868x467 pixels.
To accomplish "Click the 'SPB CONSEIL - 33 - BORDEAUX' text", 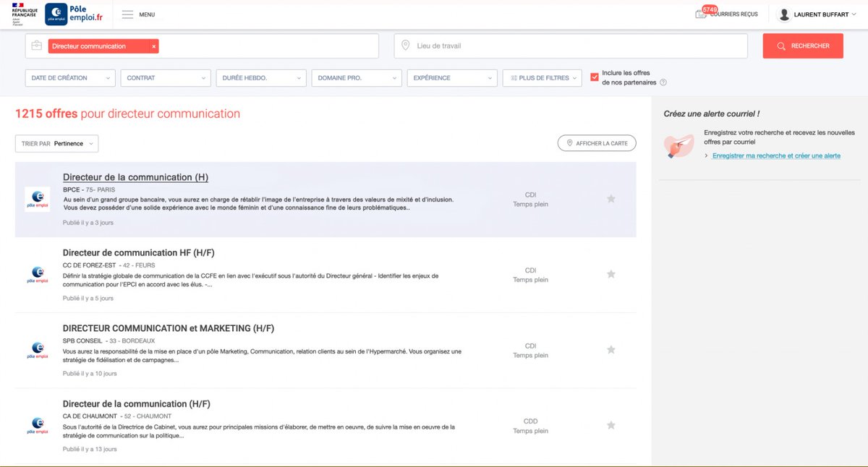I will pos(109,340).
